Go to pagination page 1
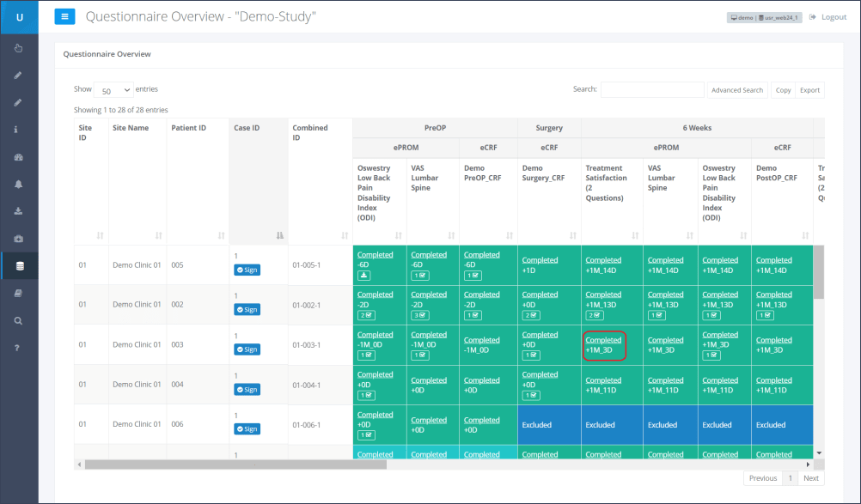The image size is (861, 504). pyautogui.click(x=790, y=478)
